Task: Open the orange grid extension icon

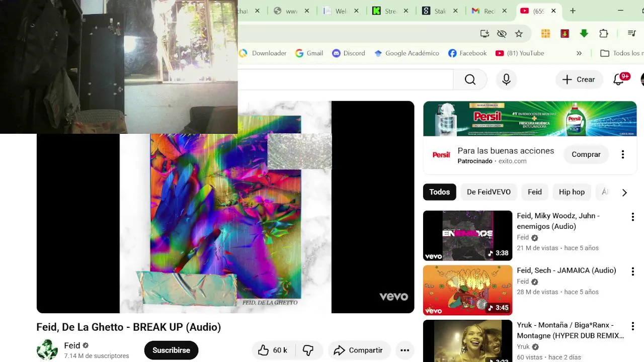Action: tap(545, 34)
